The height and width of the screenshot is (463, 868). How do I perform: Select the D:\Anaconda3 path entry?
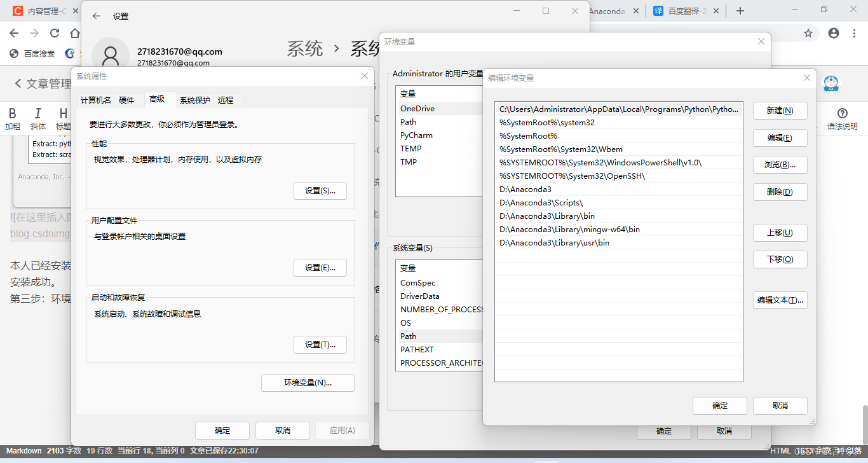click(618, 190)
